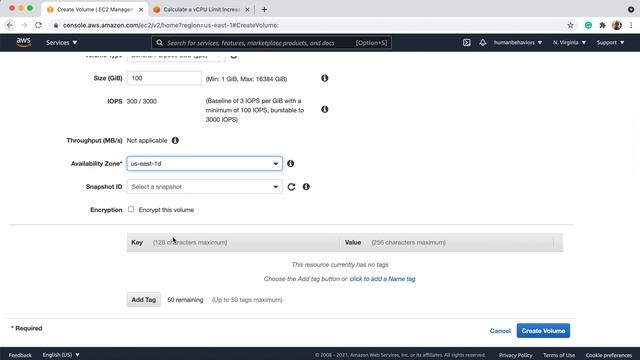Open the notifications bell icon
This screenshot has width=640, height=360.
pyautogui.click(x=482, y=42)
